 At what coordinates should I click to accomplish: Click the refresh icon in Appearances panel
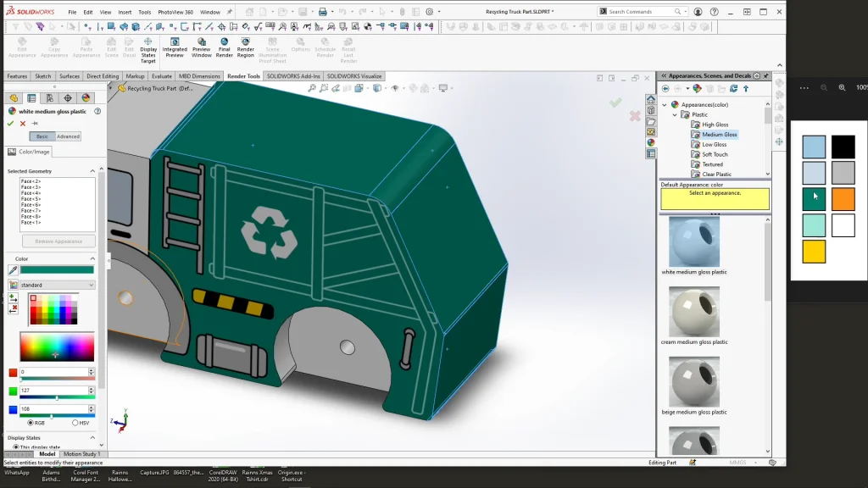point(734,88)
